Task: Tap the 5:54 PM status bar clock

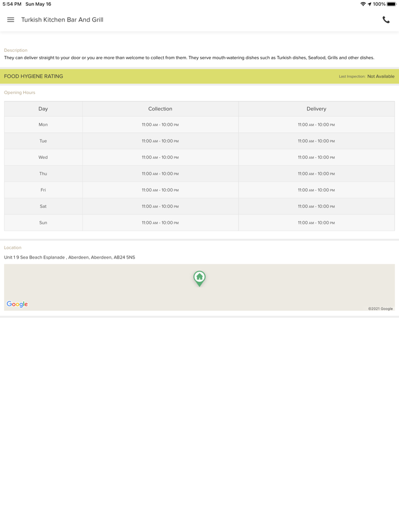Action: 12,4
